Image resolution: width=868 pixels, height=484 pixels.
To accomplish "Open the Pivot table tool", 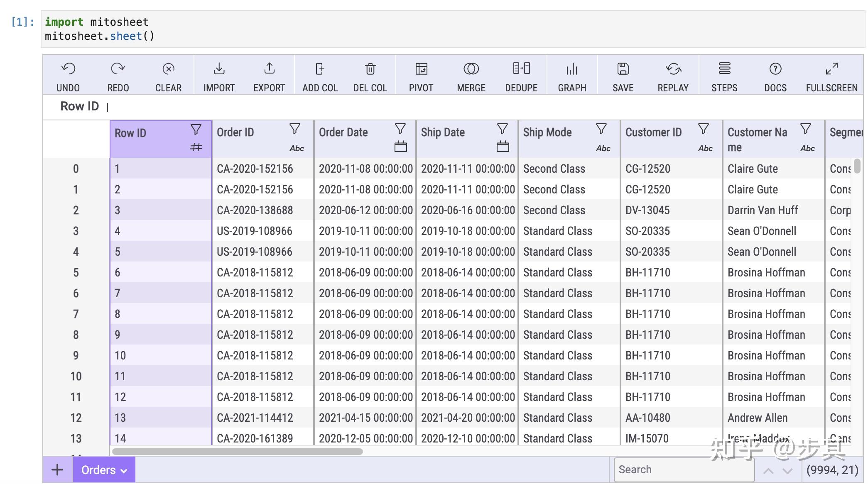I will pos(421,69).
